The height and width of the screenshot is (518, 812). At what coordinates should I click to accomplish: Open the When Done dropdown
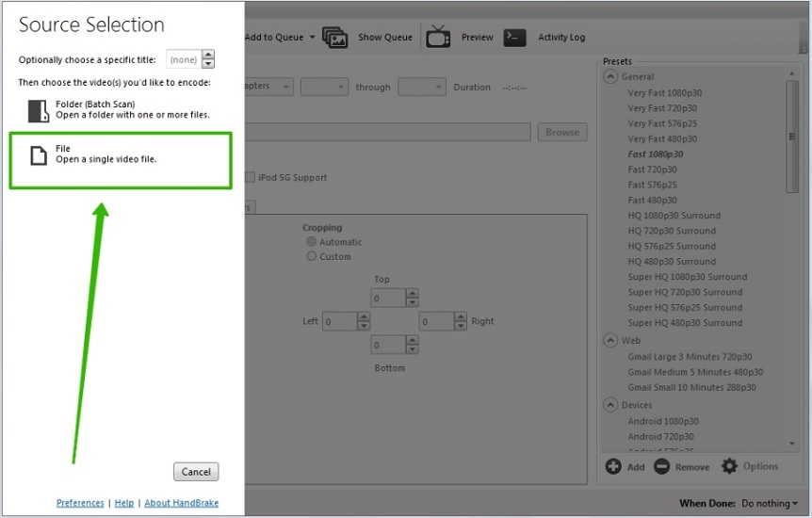[x=770, y=504]
